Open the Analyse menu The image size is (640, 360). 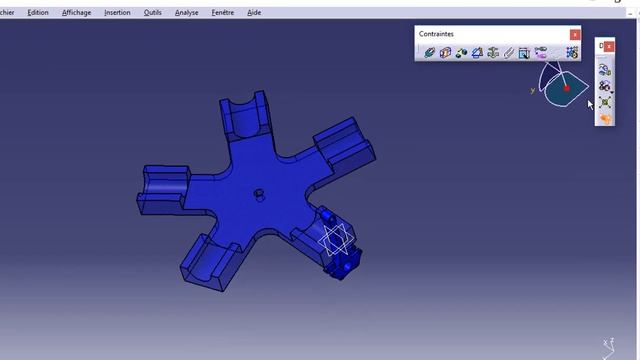[187, 13]
